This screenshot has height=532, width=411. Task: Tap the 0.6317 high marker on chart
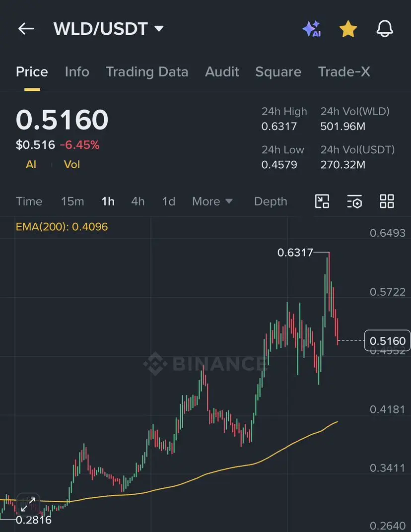point(295,253)
